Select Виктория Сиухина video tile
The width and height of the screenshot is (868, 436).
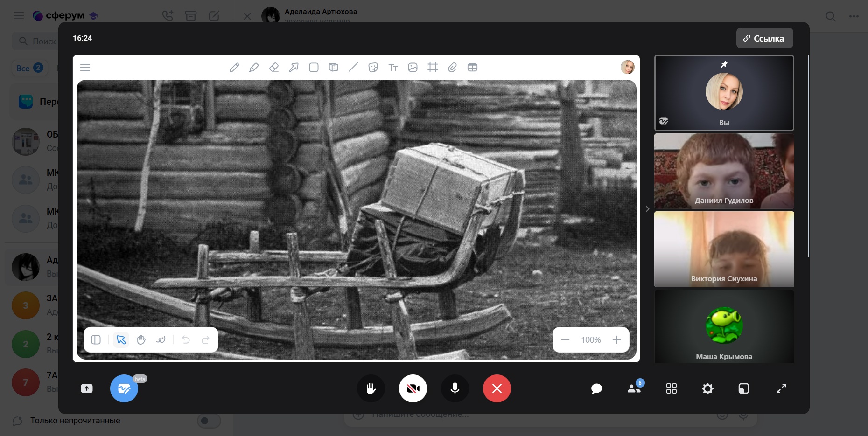click(x=724, y=249)
